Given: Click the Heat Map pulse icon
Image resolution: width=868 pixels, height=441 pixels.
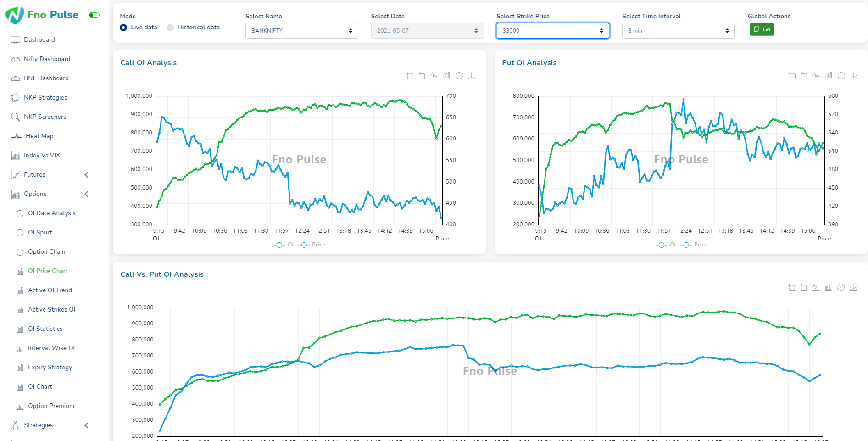Looking at the screenshot, I should click(17, 136).
